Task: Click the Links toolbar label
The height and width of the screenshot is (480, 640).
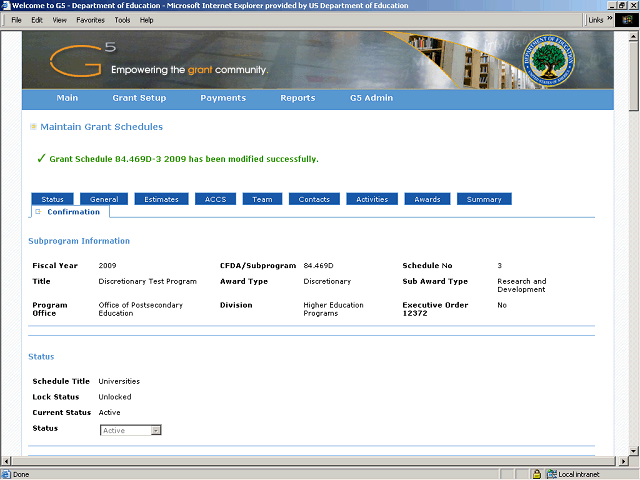Action: pyautogui.click(x=596, y=20)
